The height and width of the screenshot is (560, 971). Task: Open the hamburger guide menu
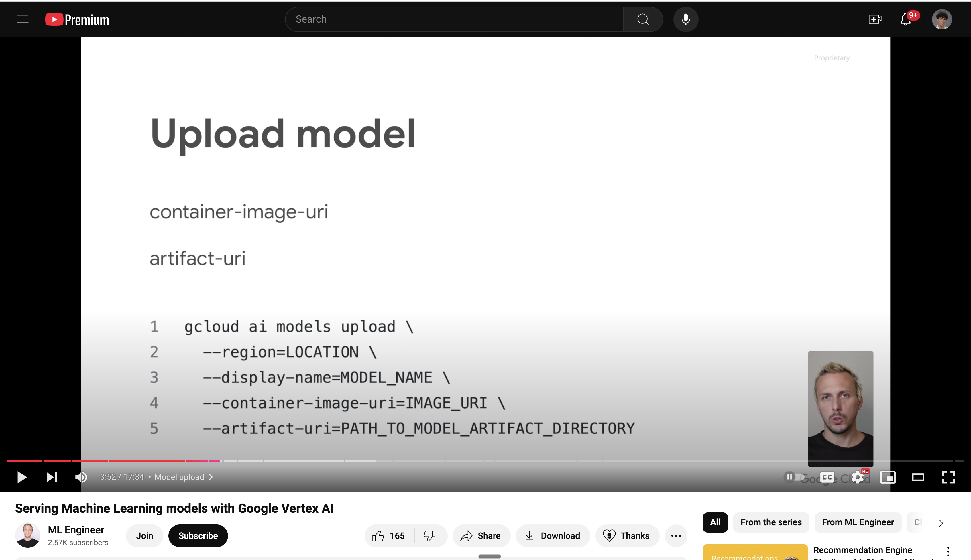click(x=23, y=19)
